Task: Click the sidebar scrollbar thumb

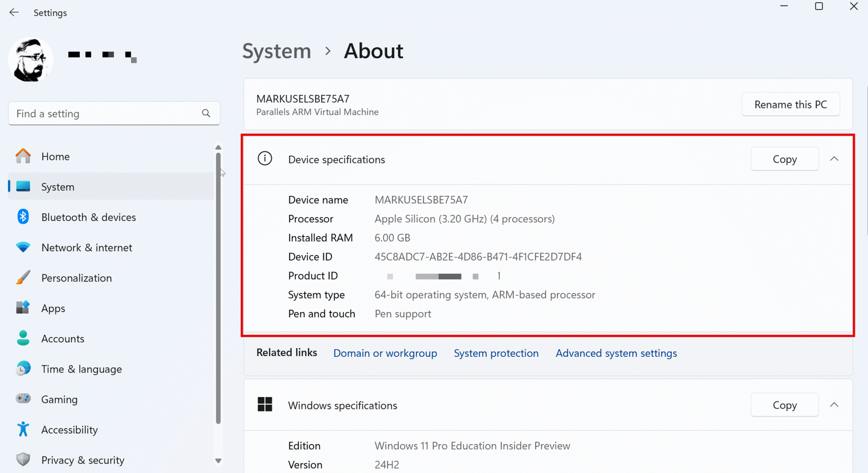Action: point(218,288)
